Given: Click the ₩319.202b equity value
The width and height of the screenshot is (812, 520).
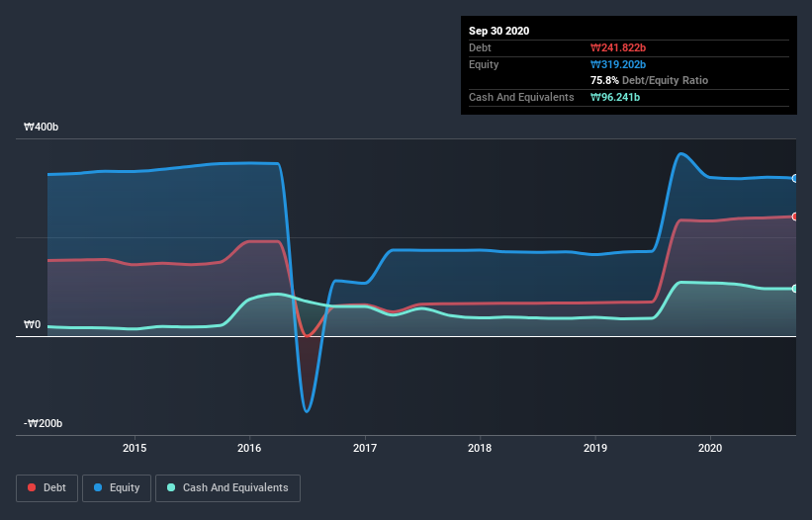Looking at the screenshot, I should pyautogui.click(x=618, y=64).
